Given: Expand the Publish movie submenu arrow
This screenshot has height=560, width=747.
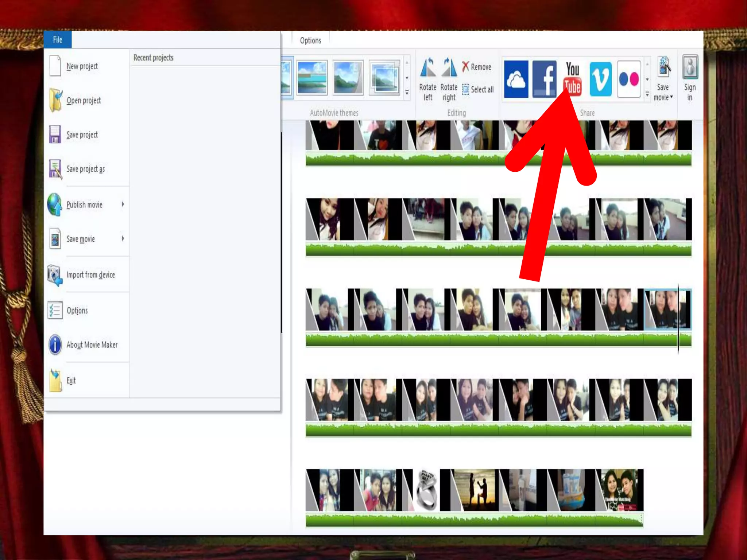Looking at the screenshot, I should (123, 204).
